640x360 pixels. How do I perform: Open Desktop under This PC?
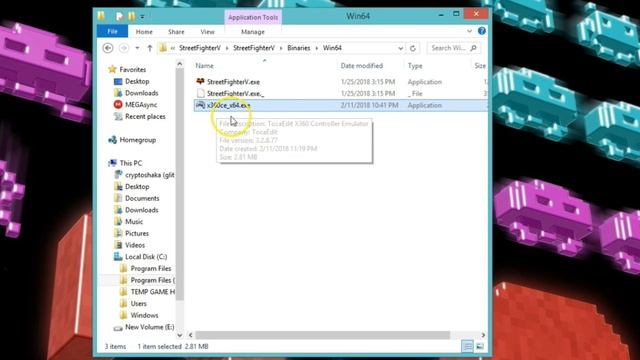137,187
